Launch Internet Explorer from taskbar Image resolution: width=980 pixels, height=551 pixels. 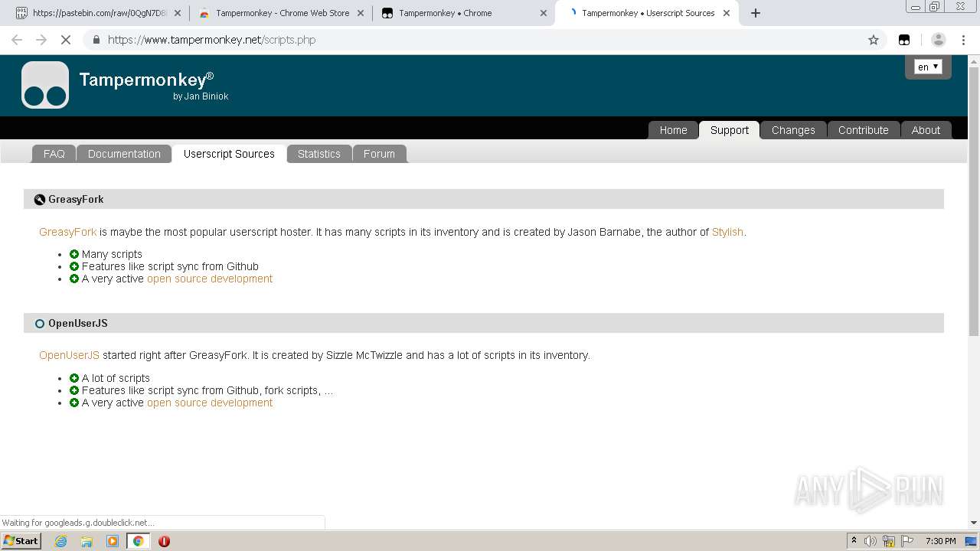click(61, 541)
